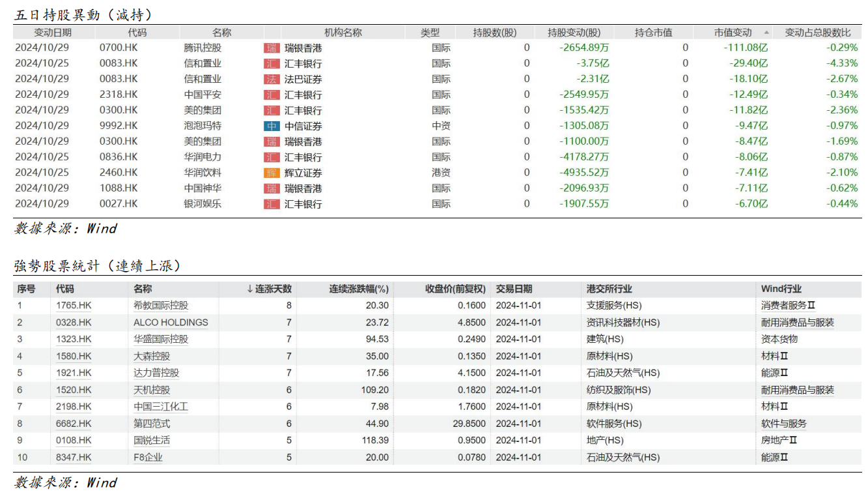Select the 纺织及服饰(HS) industry cell
Viewport: 868px width, 496px height.
tap(619, 390)
